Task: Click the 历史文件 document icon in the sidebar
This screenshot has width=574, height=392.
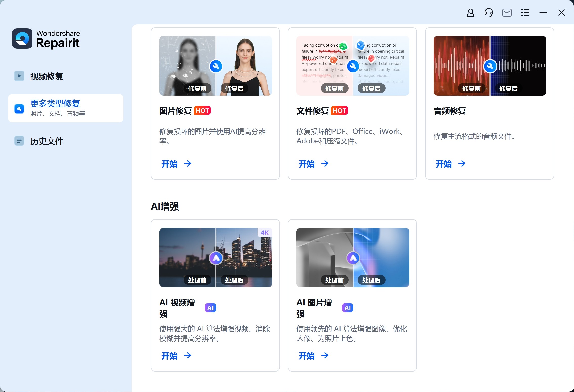Action: [x=19, y=141]
